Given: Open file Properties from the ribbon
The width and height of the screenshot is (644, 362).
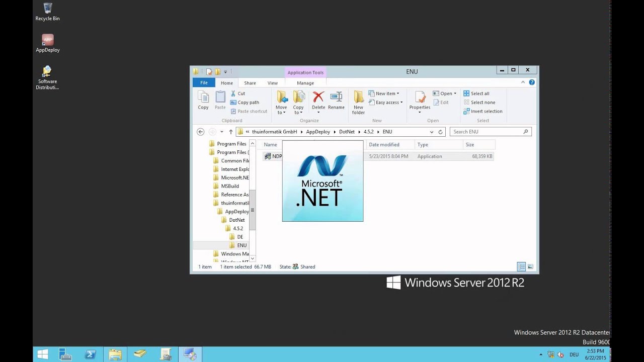Looking at the screenshot, I should coord(420,103).
